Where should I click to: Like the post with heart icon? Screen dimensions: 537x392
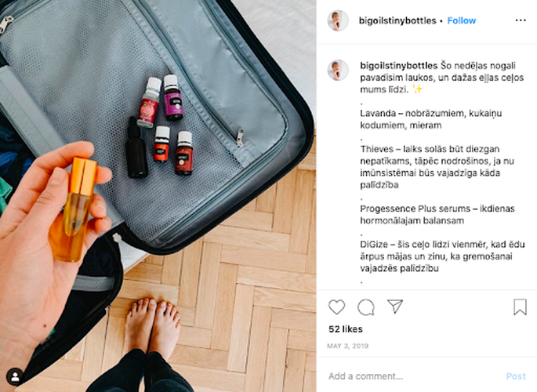336,307
